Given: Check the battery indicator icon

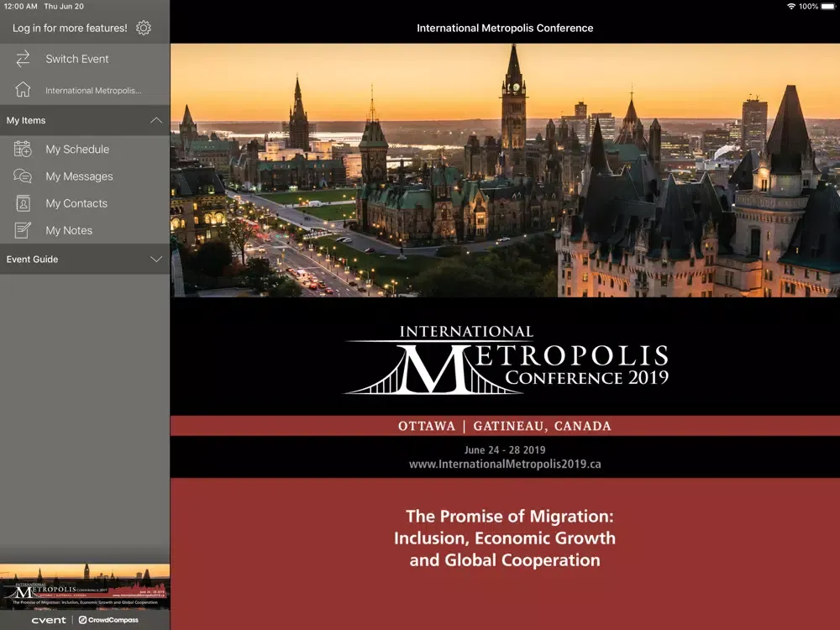Looking at the screenshot, I should click(x=827, y=7).
